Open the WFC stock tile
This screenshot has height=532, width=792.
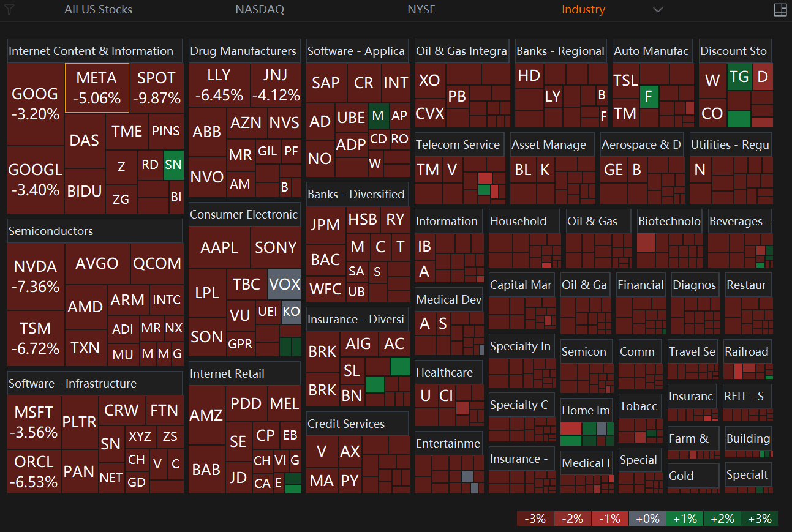point(325,288)
